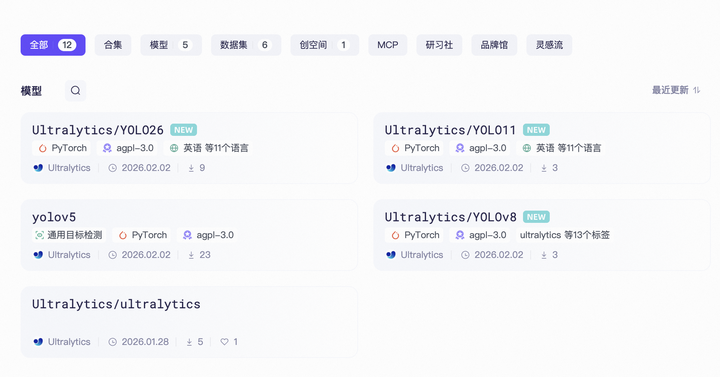Image resolution: width=720 pixels, height=377 pixels.
Task: Click Ultralytics author on the yolov5 card
Action: pyautogui.click(x=62, y=255)
